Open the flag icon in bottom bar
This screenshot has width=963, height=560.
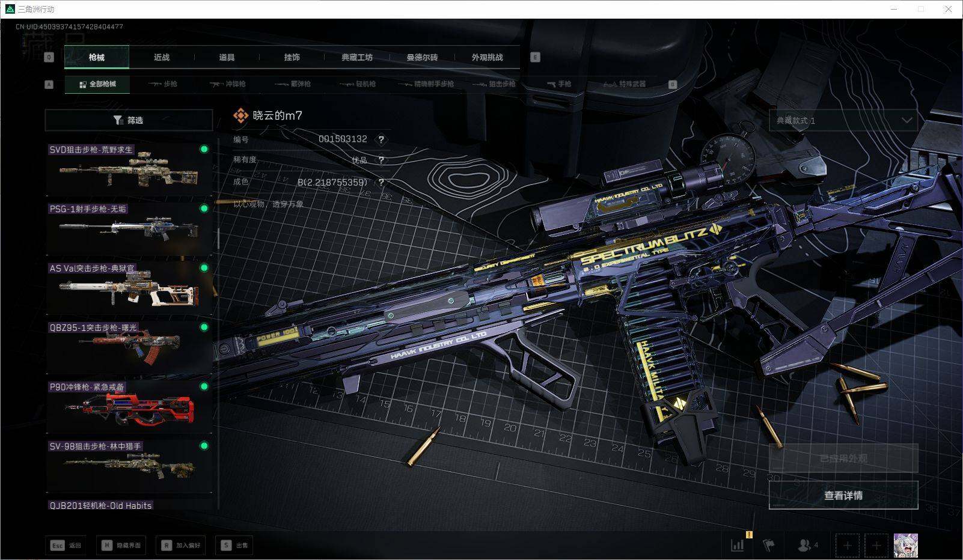tap(768, 545)
